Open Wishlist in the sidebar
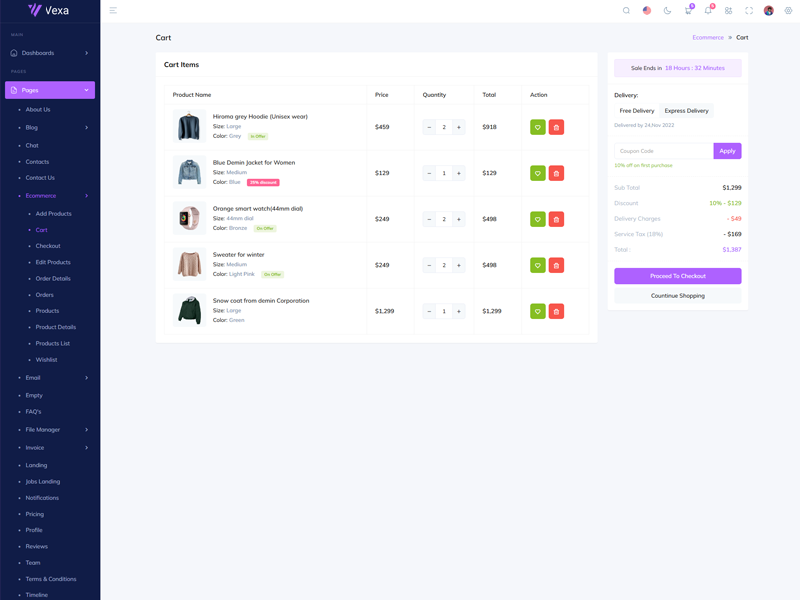 pyautogui.click(x=46, y=360)
